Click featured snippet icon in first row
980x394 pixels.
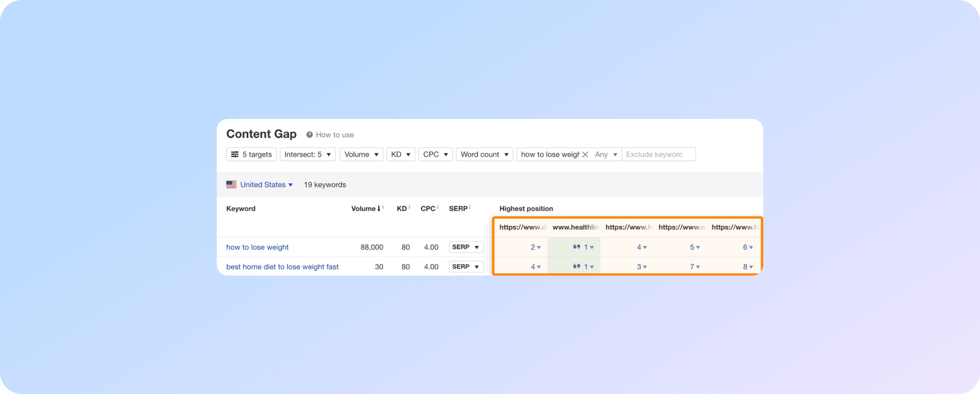click(x=577, y=247)
